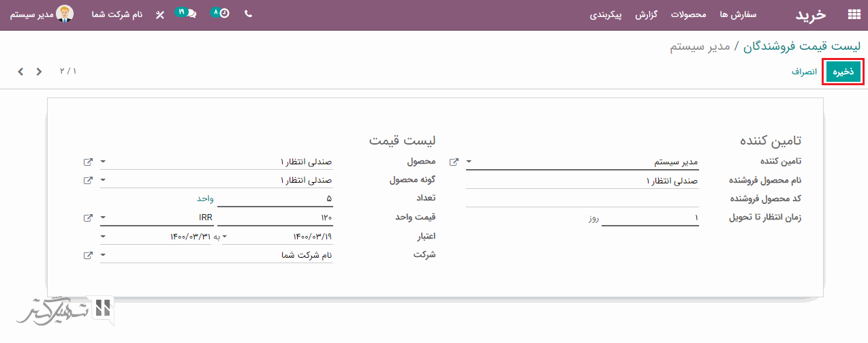Open external link for تامین کننده field
868x343 pixels.
coord(454,162)
